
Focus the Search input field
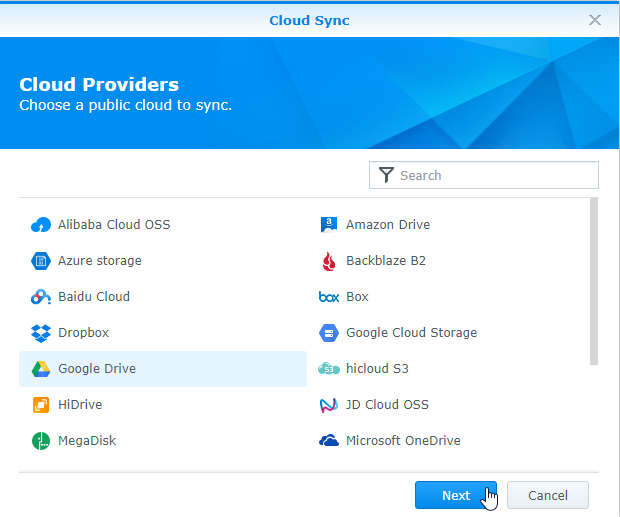pos(484,175)
